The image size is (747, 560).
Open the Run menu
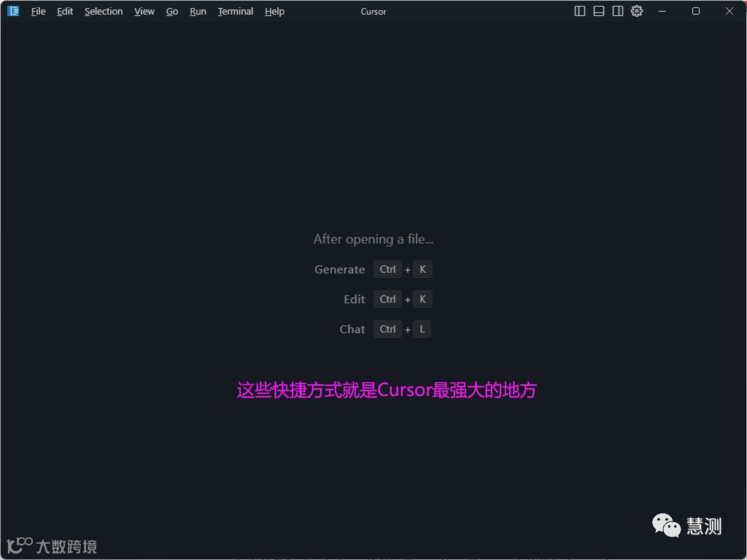[198, 12]
